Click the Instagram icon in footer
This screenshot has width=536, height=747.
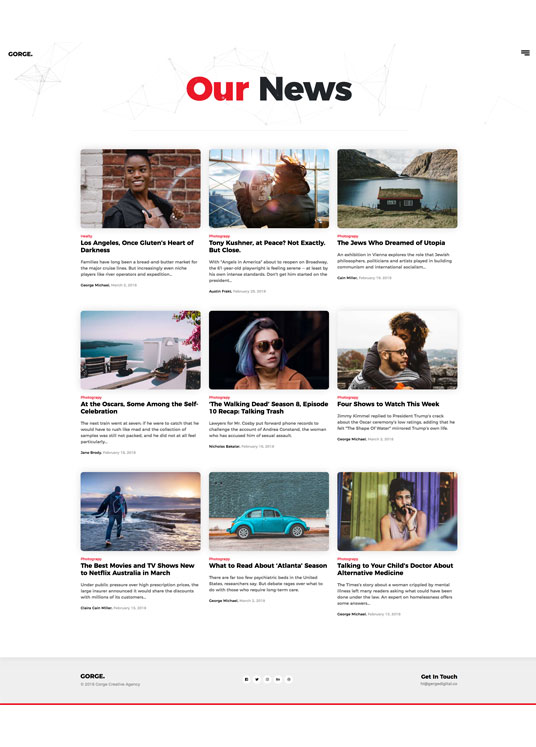click(267, 679)
